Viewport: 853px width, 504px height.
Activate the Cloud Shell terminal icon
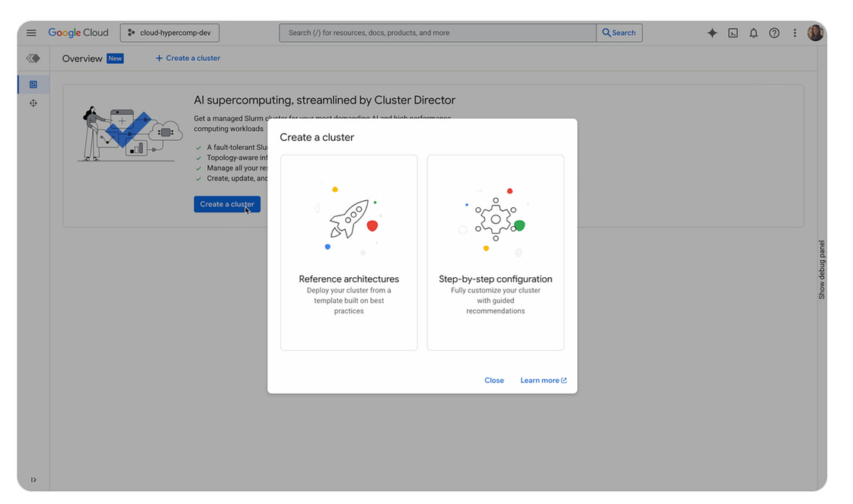point(733,33)
